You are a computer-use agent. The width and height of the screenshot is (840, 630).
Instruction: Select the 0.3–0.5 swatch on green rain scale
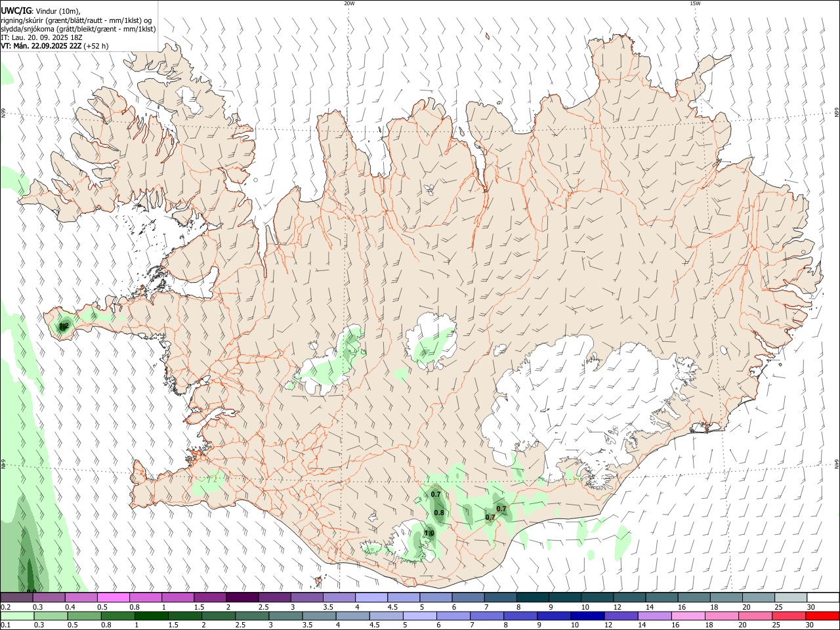coord(49,616)
